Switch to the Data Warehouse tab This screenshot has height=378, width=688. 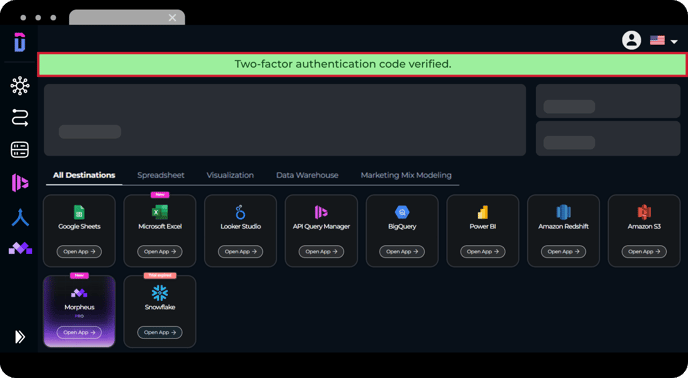[307, 175]
